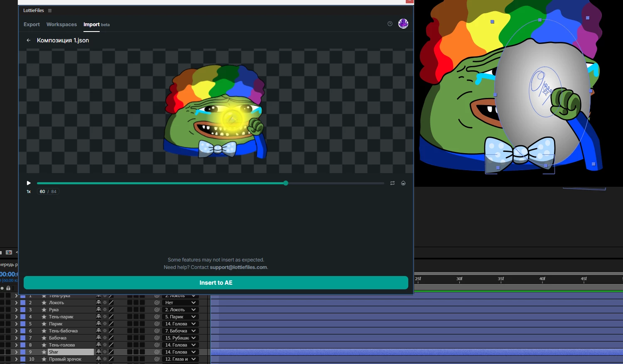Expand layer 2 Локоть
The height and width of the screenshot is (364, 623).
click(x=16, y=303)
